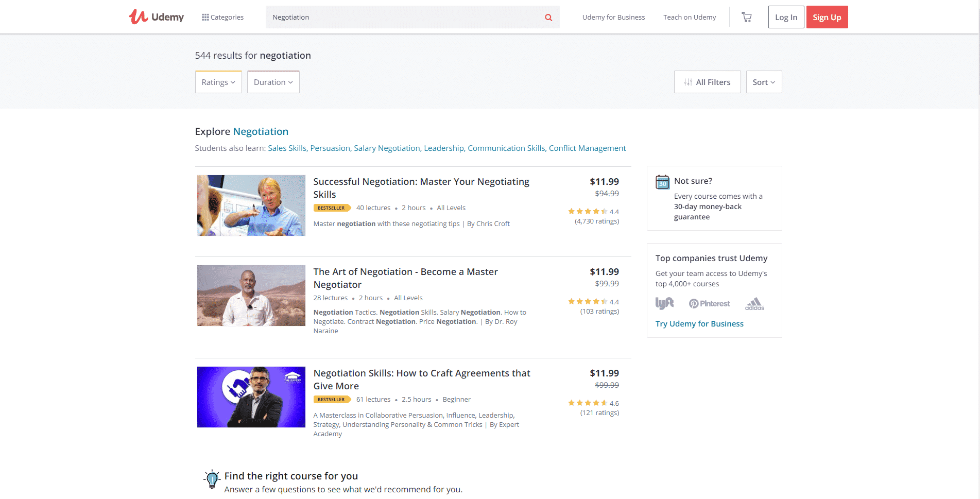Open Teach on Udemy
980x499 pixels.
coord(690,17)
